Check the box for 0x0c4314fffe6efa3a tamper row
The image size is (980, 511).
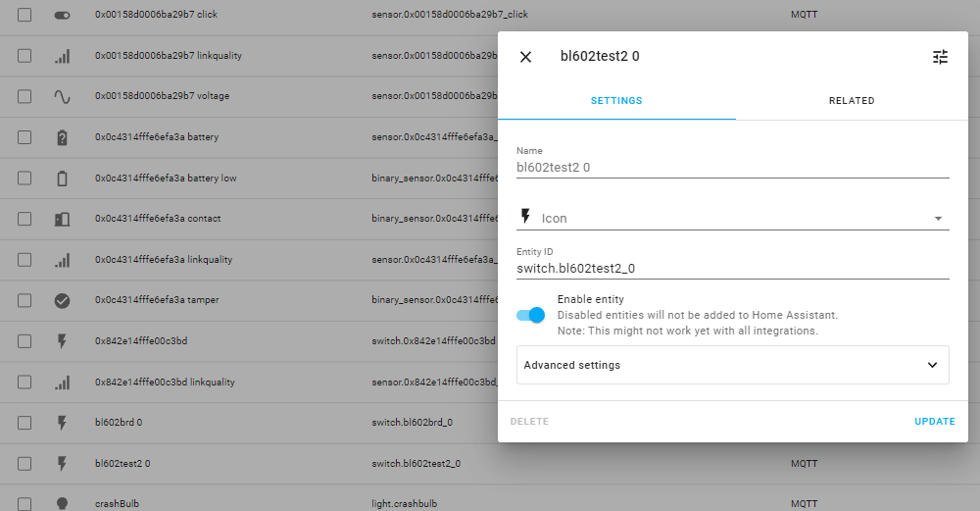click(24, 300)
